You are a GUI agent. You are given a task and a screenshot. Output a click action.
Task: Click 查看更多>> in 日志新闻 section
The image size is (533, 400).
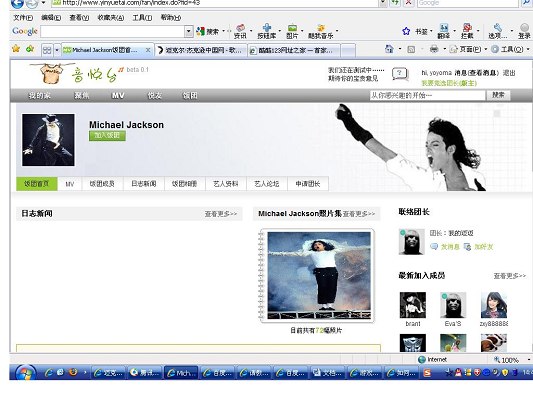(x=221, y=214)
